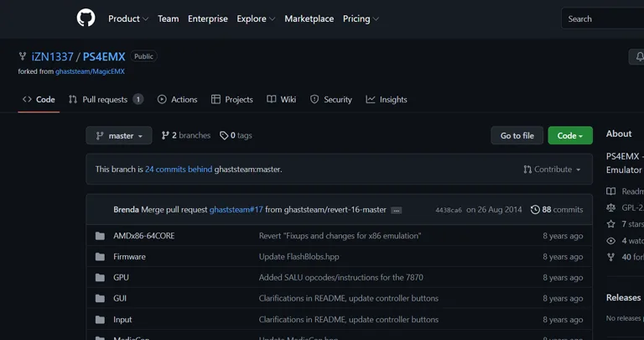The width and height of the screenshot is (644, 340).
Task: Click the pull request counter badge 1
Action: pos(138,100)
